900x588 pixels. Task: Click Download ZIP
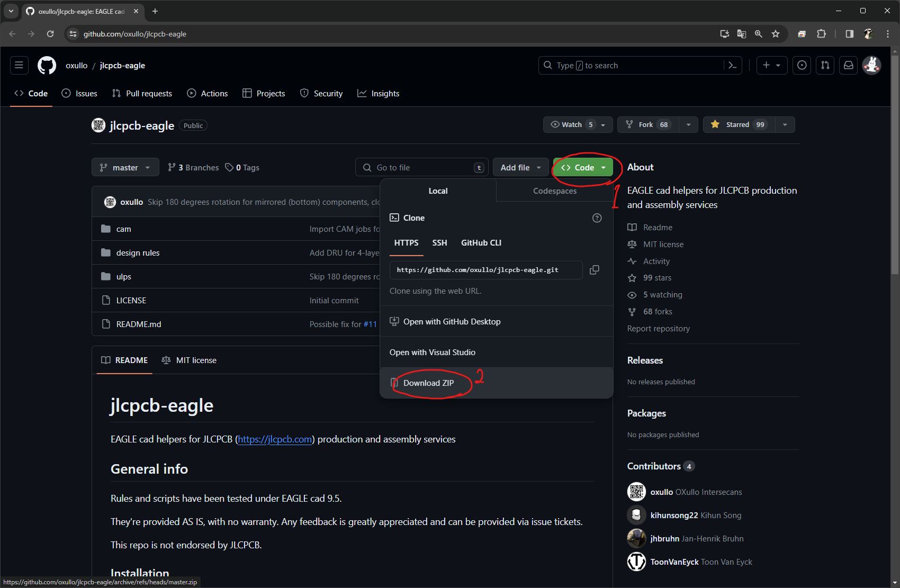tap(428, 383)
